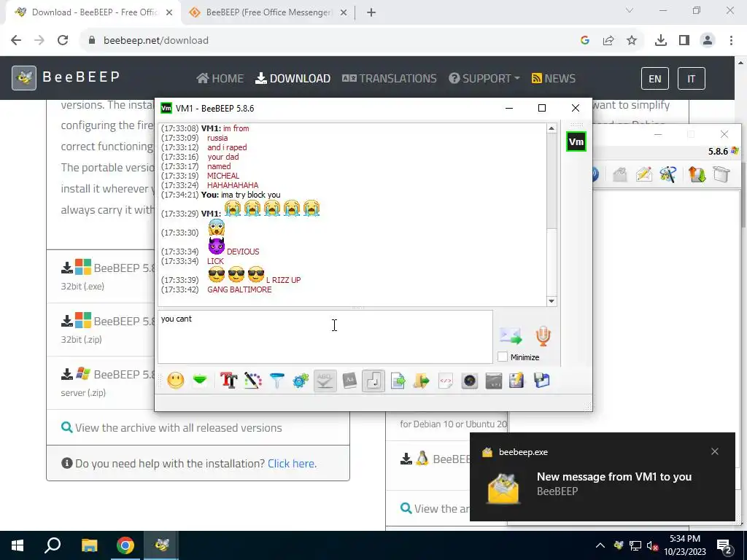Click the file transfer arrows icon in background window
This screenshot has height=560, width=747.
click(x=697, y=175)
